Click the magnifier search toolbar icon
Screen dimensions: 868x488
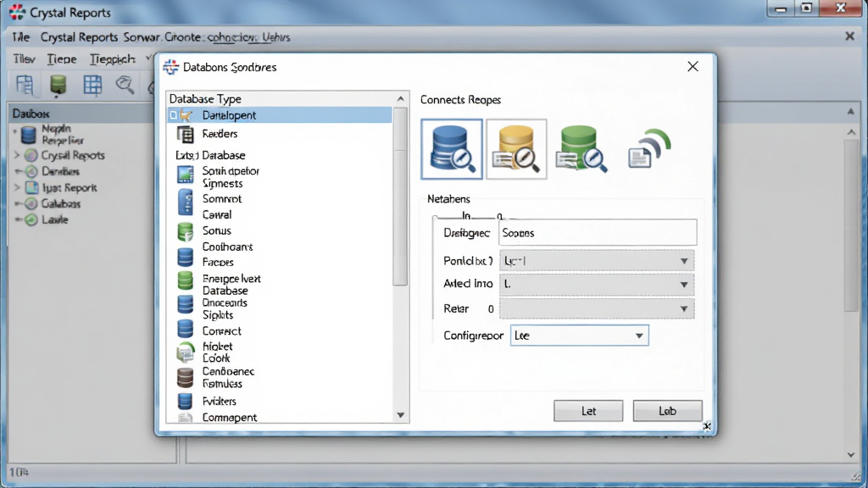(125, 86)
